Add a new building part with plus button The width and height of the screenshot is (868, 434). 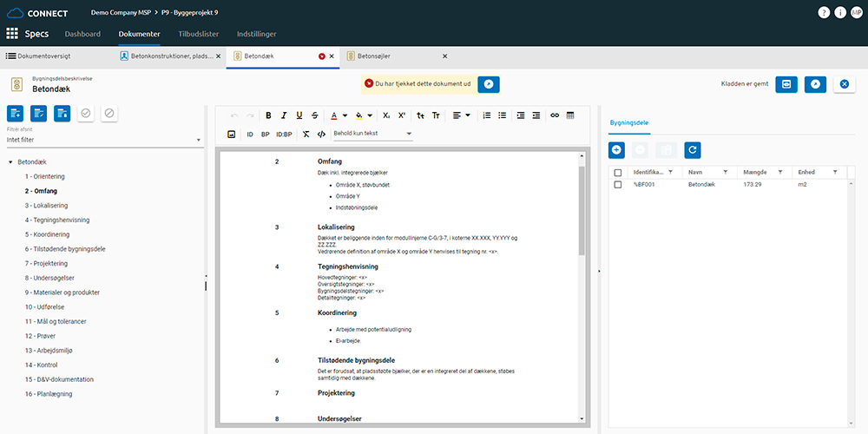point(617,149)
